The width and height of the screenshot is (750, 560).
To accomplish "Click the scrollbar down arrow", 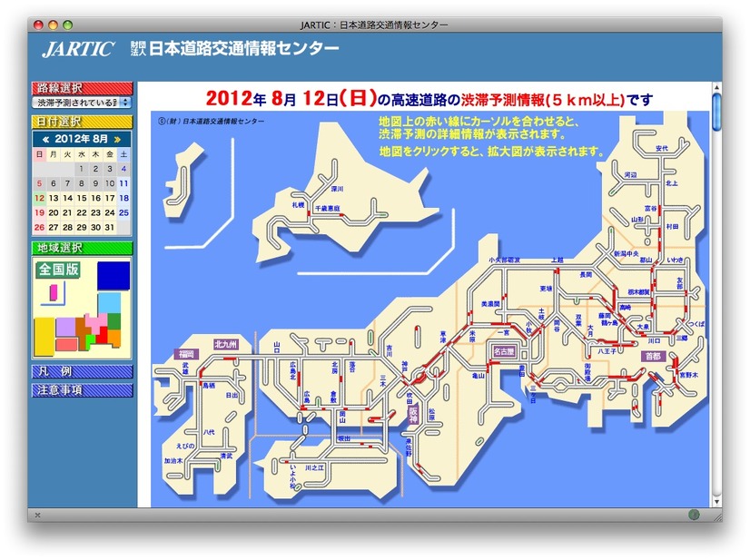I will tap(716, 502).
